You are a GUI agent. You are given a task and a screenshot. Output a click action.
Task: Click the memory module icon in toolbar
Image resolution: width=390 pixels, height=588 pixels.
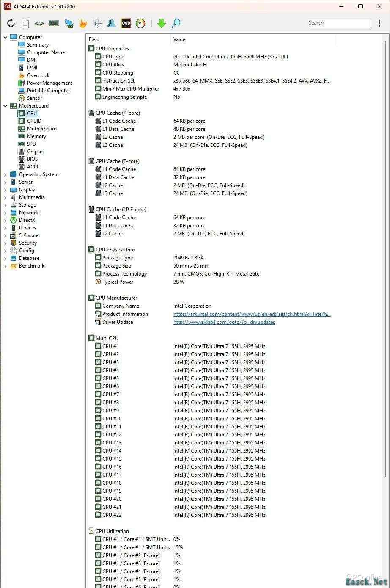[54, 23]
